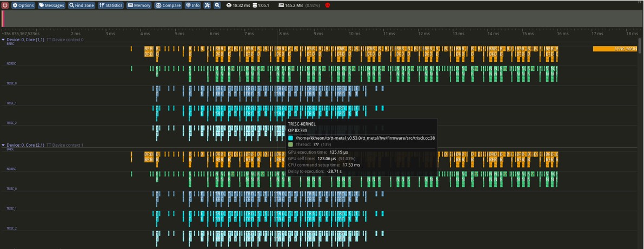This screenshot has width=644, height=249.
Task: Select the orange SYNC-MAIN zone
Action: tap(615, 49)
